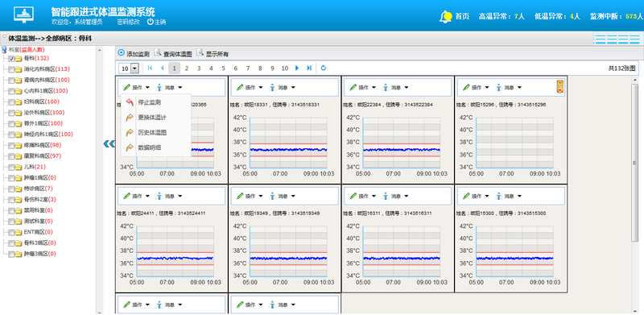This screenshot has width=644, height=315.
Task: Go to previous page arrow icon
Action: tap(163, 68)
